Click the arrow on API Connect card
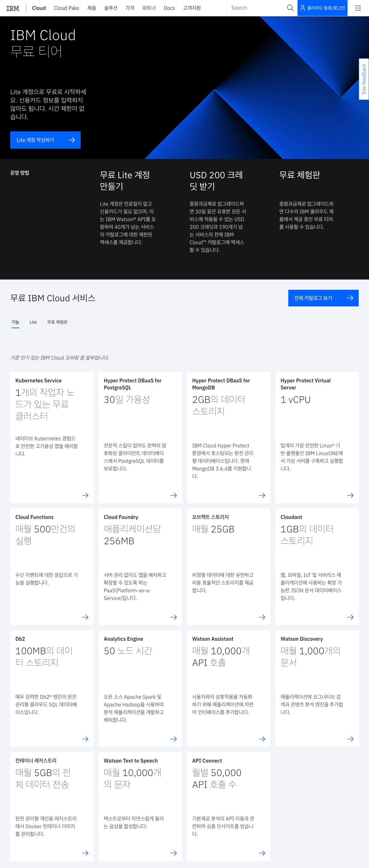 point(262,853)
